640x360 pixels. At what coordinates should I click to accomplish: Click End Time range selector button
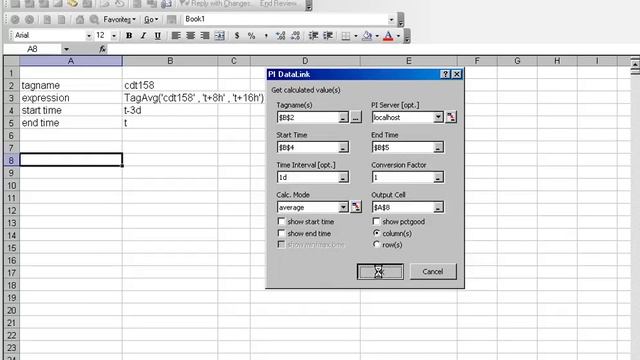click(x=438, y=147)
